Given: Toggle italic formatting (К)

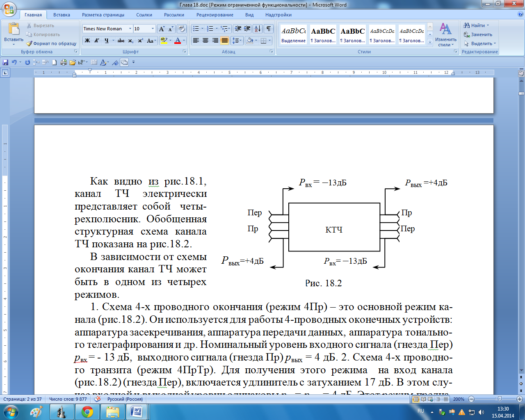Looking at the screenshot, I should (x=97, y=41).
